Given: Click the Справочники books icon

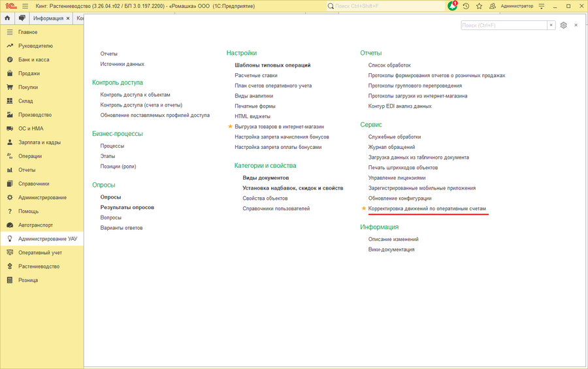Looking at the screenshot, I should [10, 184].
